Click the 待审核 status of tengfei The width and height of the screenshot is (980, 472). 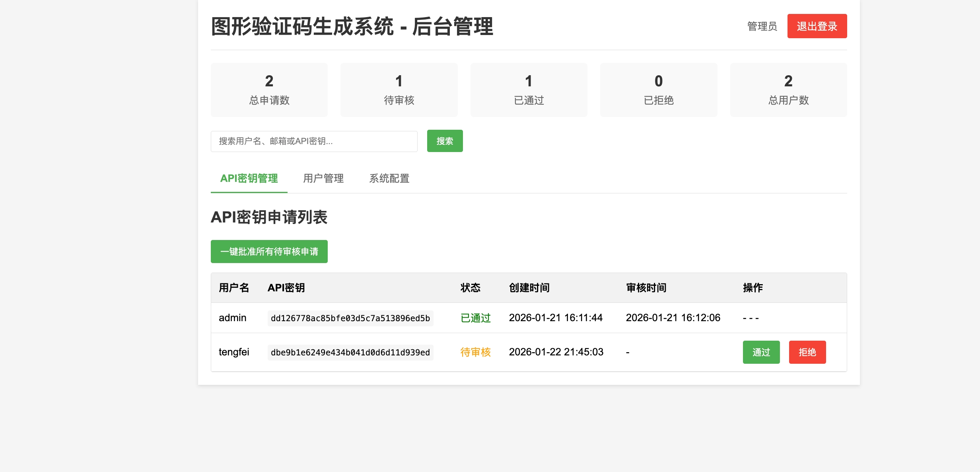pos(475,352)
